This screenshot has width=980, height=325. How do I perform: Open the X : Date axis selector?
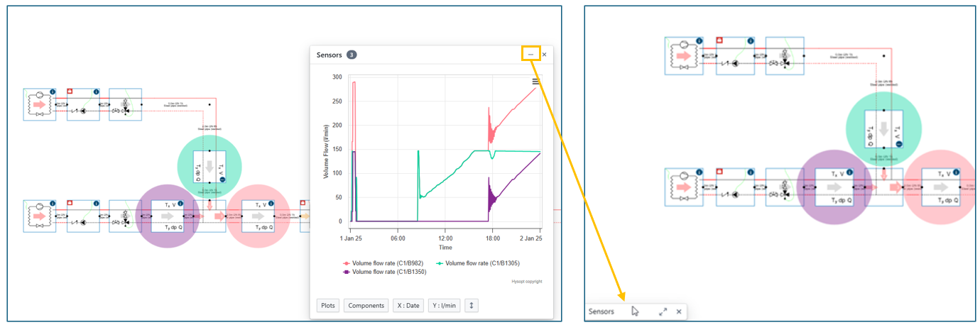(x=408, y=306)
